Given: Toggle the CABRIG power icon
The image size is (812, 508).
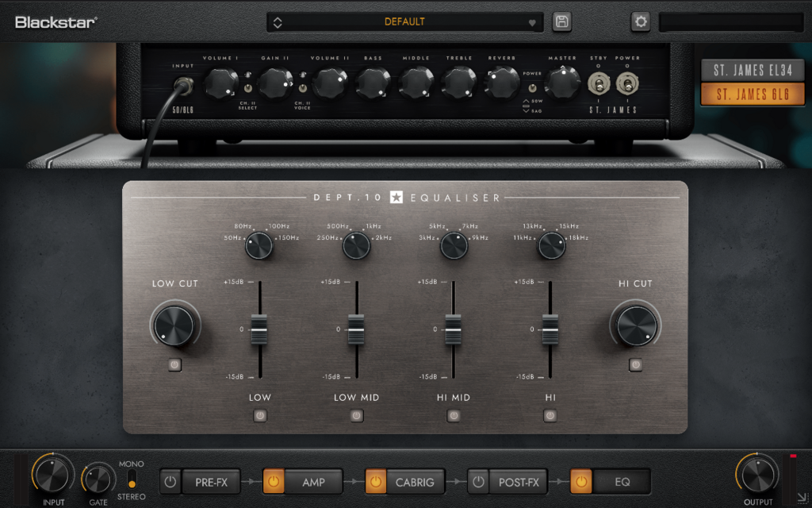Looking at the screenshot, I should 376,482.
